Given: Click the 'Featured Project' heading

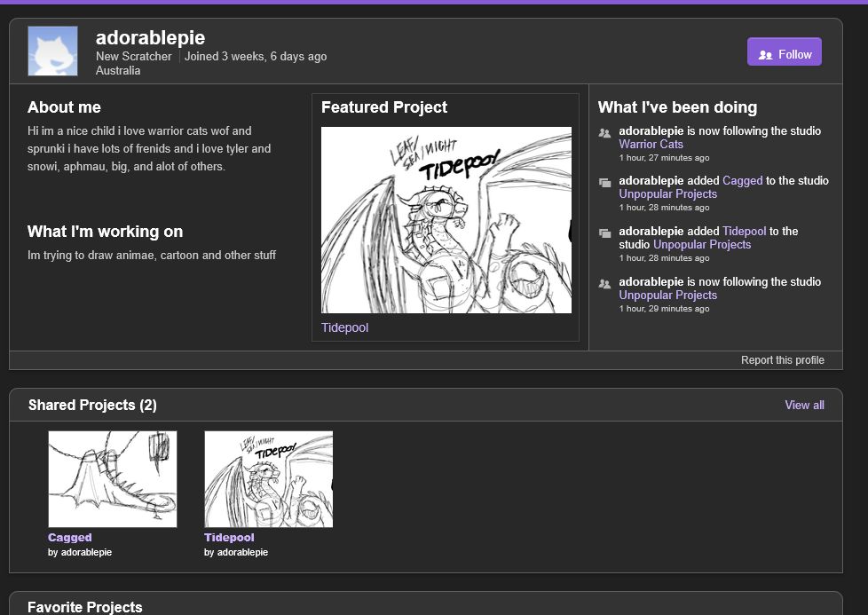Looking at the screenshot, I should pyautogui.click(x=384, y=107).
